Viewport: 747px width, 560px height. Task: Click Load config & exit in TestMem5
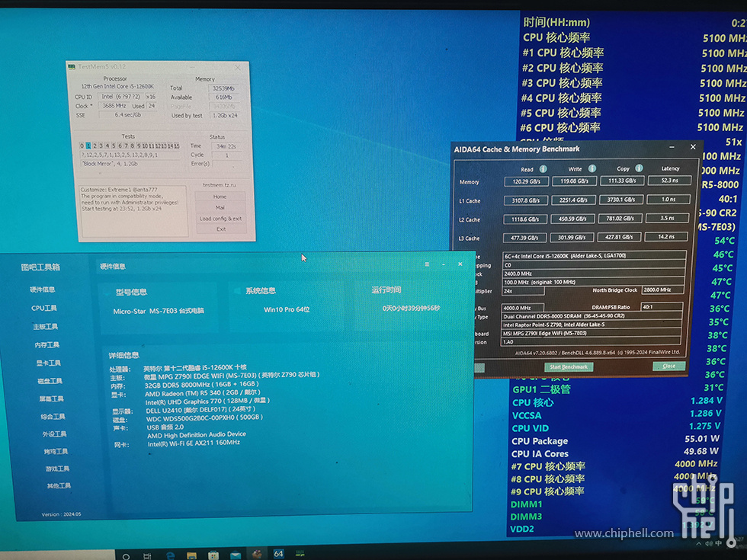coord(220,219)
